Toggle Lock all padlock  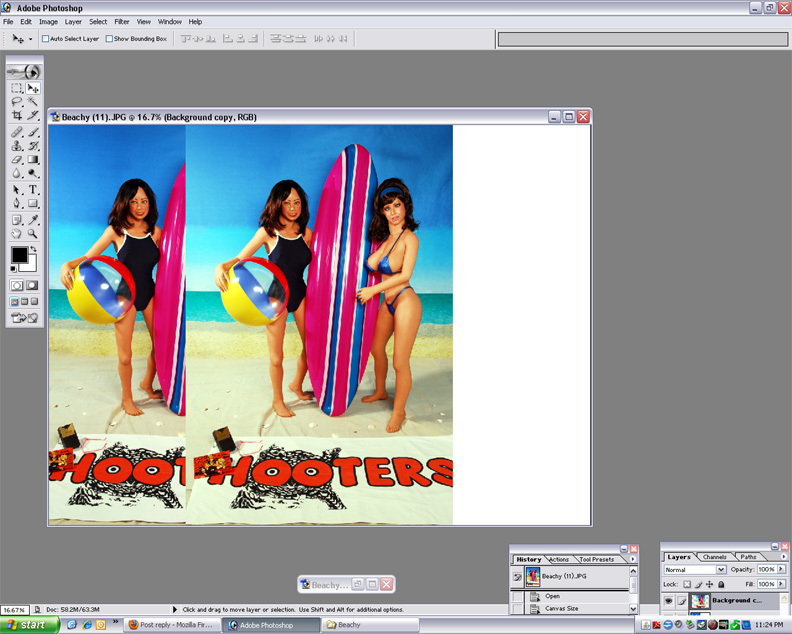point(721,584)
